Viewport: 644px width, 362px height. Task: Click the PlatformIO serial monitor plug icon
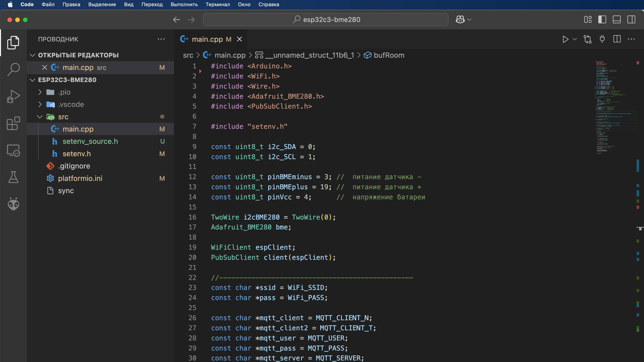click(x=602, y=39)
